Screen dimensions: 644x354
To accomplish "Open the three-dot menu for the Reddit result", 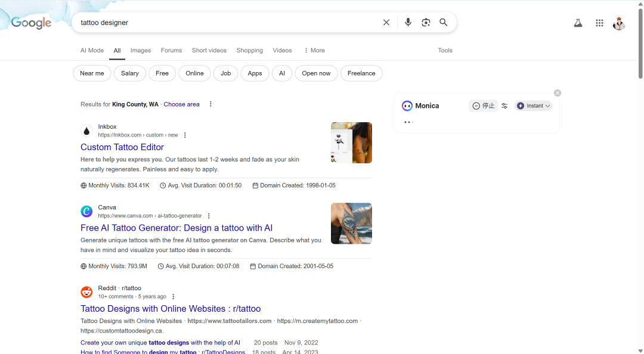I will pos(174,297).
